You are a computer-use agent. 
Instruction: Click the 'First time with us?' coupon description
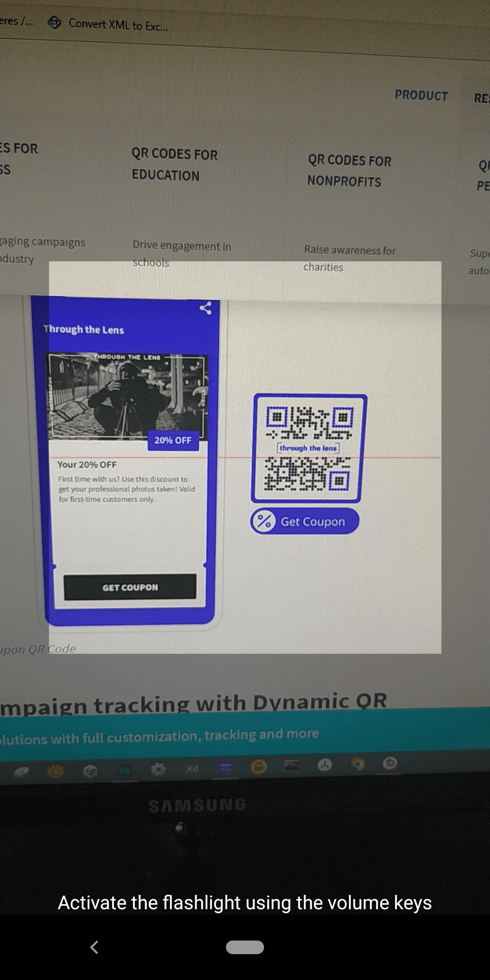point(127,489)
